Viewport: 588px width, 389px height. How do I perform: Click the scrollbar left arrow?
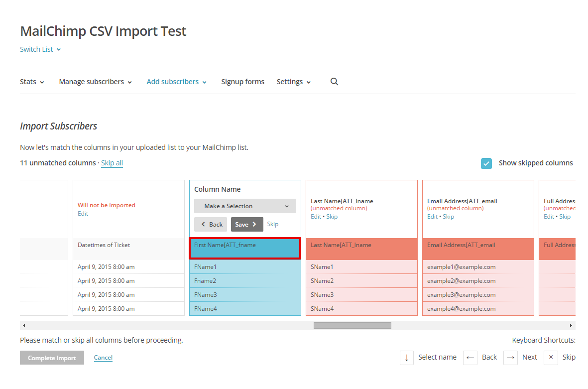[x=24, y=326]
